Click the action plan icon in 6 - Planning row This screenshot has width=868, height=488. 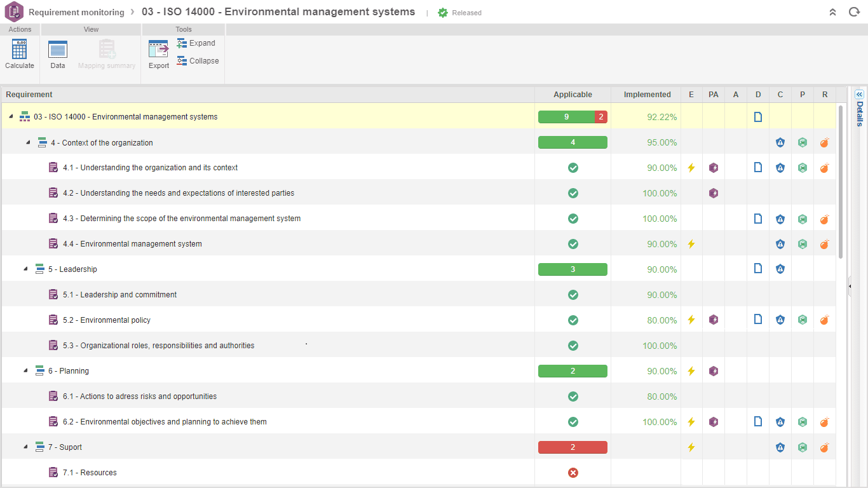pos(714,371)
